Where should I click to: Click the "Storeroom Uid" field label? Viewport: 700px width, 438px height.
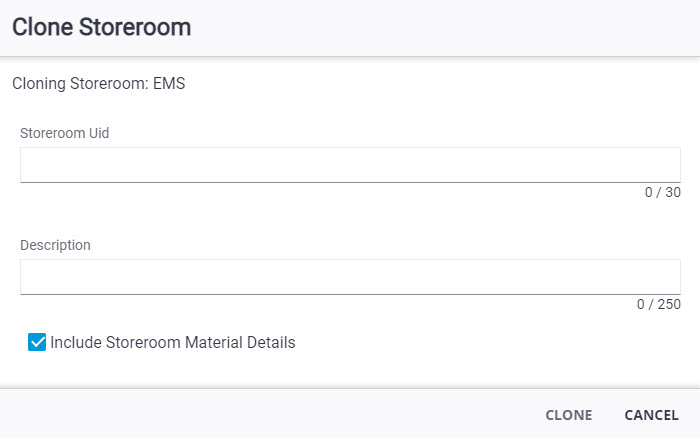click(65, 132)
